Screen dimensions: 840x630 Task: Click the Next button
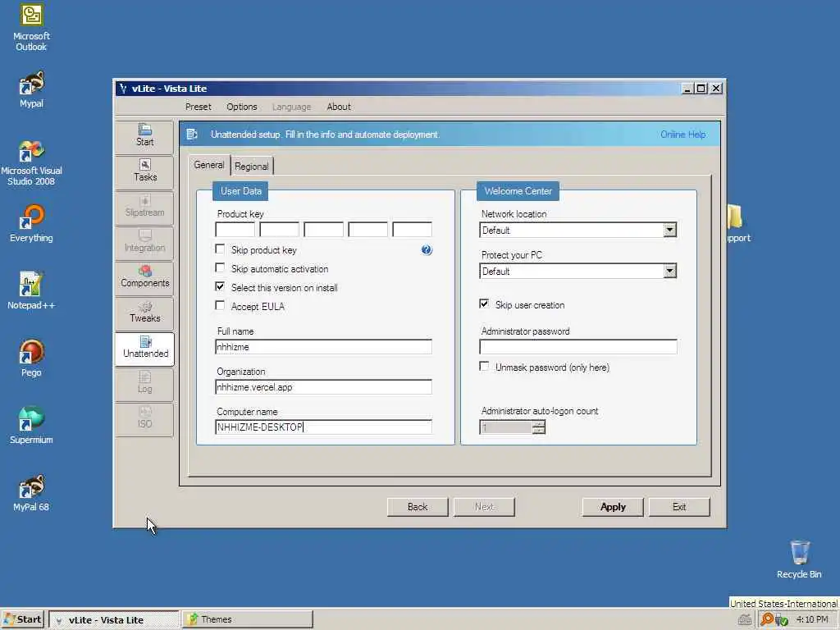point(484,507)
